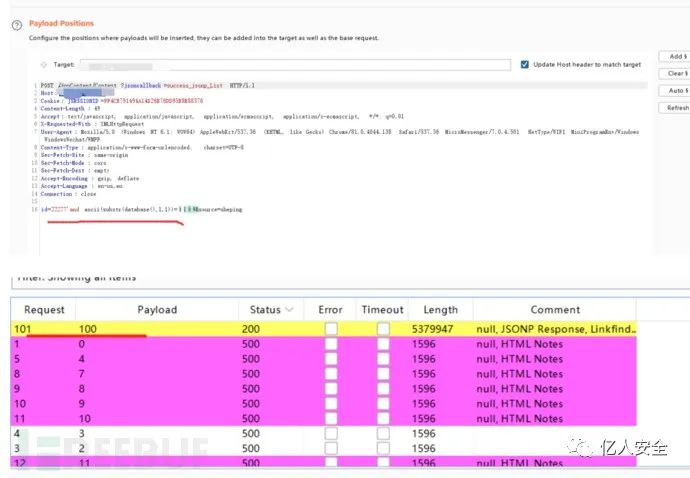Click the Add § button
Screen dimensions: 690x478
pyautogui.click(x=676, y=56)
